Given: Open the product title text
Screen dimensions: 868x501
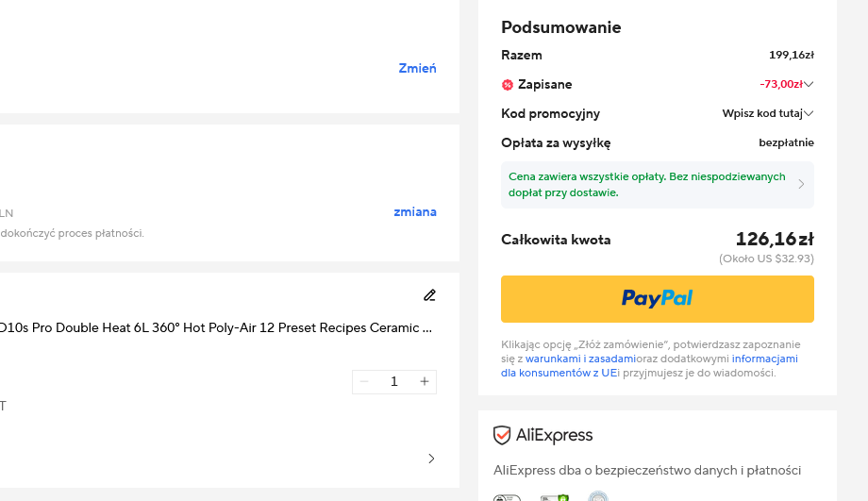Looking at the screenshot, I should (x=216, y=327).
